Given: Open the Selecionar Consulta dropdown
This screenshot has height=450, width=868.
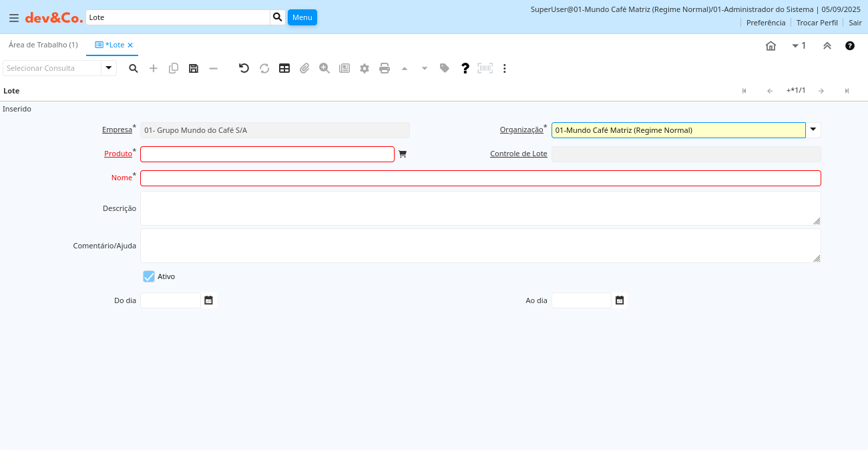Looking at the screenshot, I should coord(109,68).
